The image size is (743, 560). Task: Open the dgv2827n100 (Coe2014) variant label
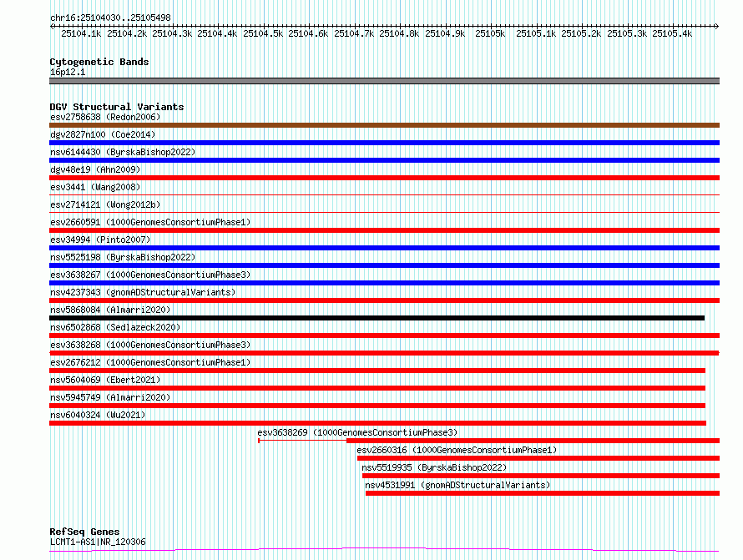coord(103,134)
